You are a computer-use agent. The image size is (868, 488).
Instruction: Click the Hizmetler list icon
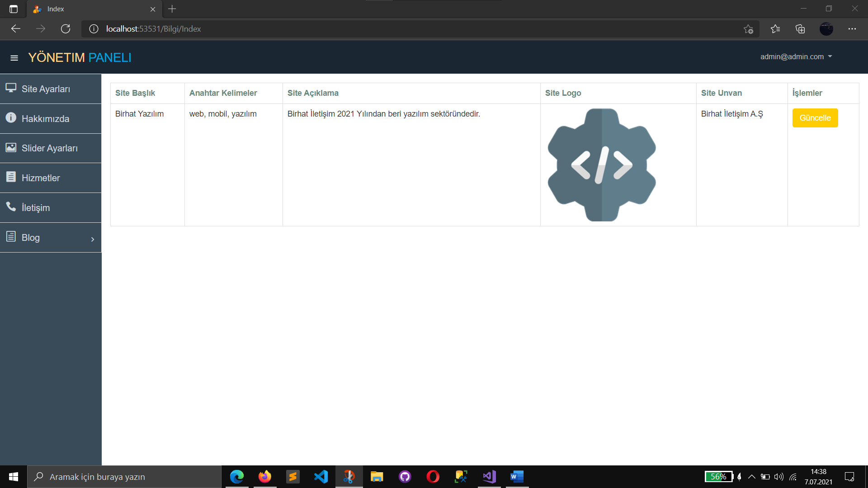pos(11,177)
